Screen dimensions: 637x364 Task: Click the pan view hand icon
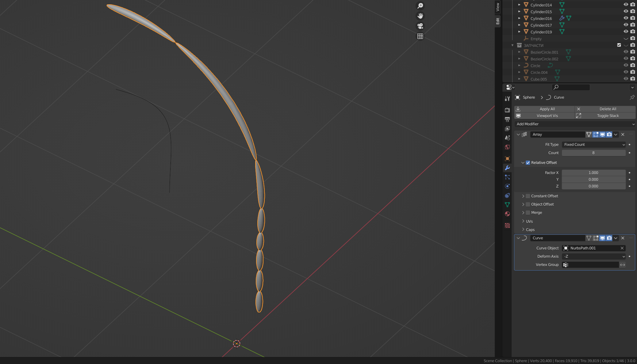click(x=420, y=16)
